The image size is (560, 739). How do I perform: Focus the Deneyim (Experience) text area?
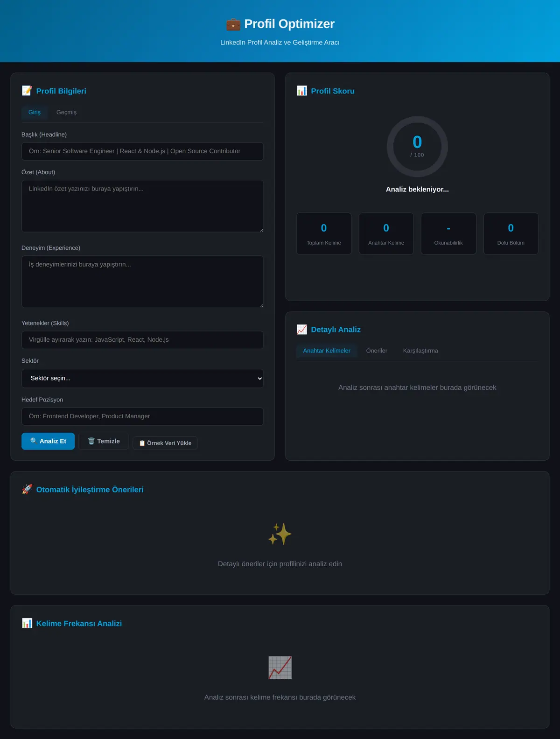[142, 282]
